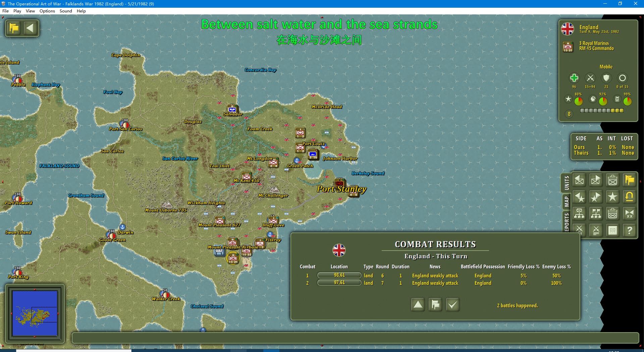Open the Sound menu
Image resolution: width=644 pixels, height=352 pixels.
pos(66,11)
